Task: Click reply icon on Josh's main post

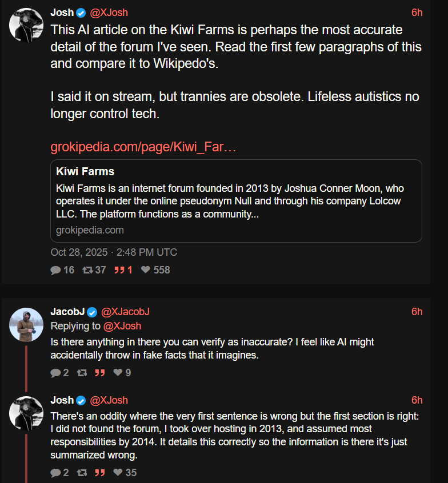Action: (x=56, y=270)
